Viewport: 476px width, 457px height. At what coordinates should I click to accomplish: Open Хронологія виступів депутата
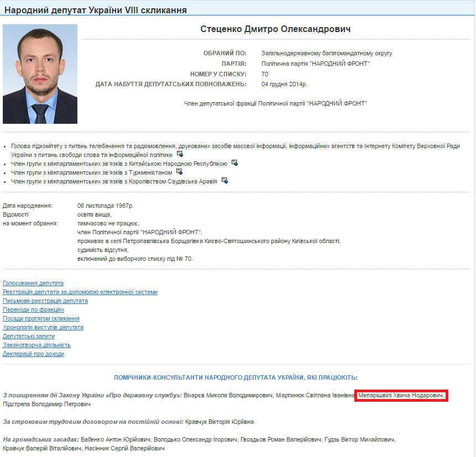point(43,327)
